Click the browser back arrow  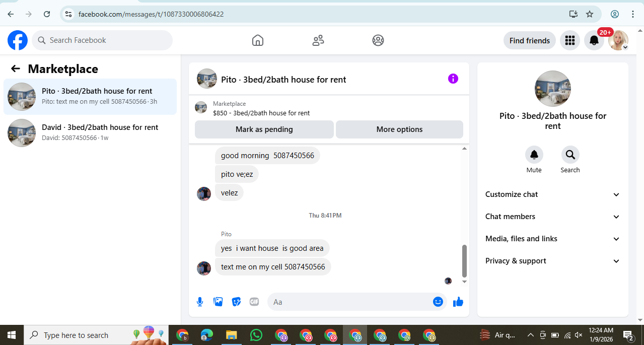[x=11, y=14]
